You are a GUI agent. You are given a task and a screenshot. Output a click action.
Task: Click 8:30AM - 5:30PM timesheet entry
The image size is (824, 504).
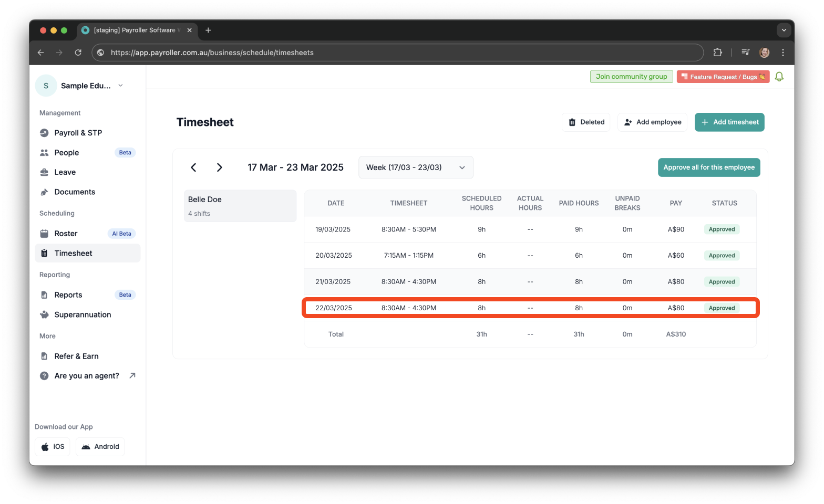[409, 229]
